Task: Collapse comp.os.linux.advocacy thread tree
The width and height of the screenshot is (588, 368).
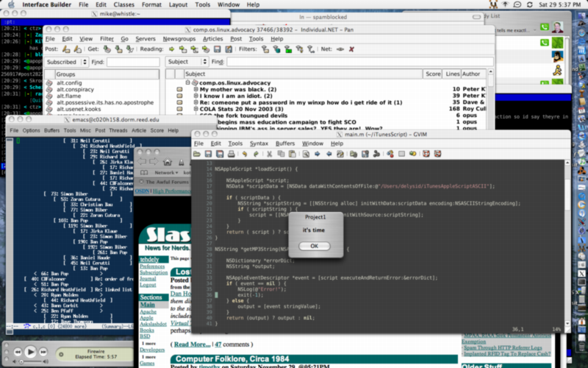Action: [188, 82]
